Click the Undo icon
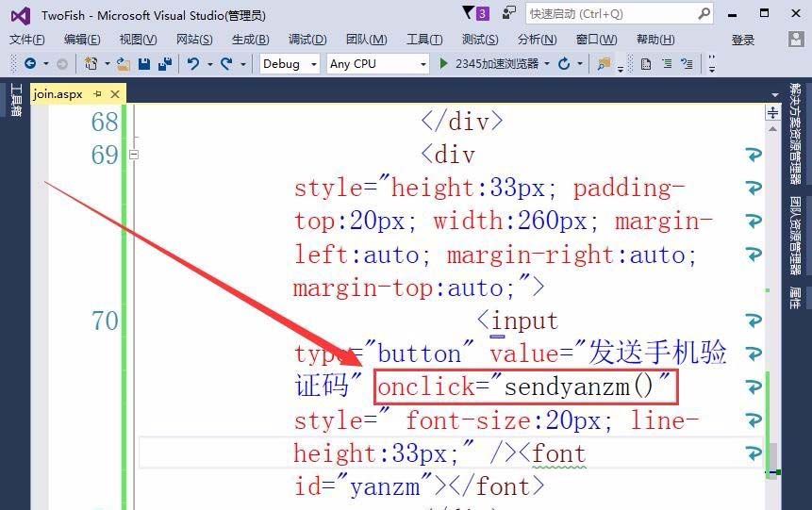Image resolution: width=812 pixels, height=510 pixels. [x=193, y=64]
